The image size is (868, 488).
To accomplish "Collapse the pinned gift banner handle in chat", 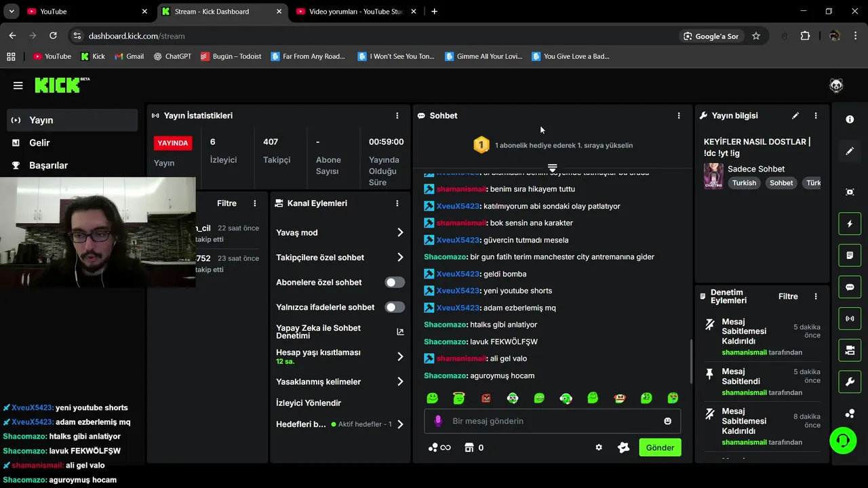I will pyautogui.click(x=552, y=167).
